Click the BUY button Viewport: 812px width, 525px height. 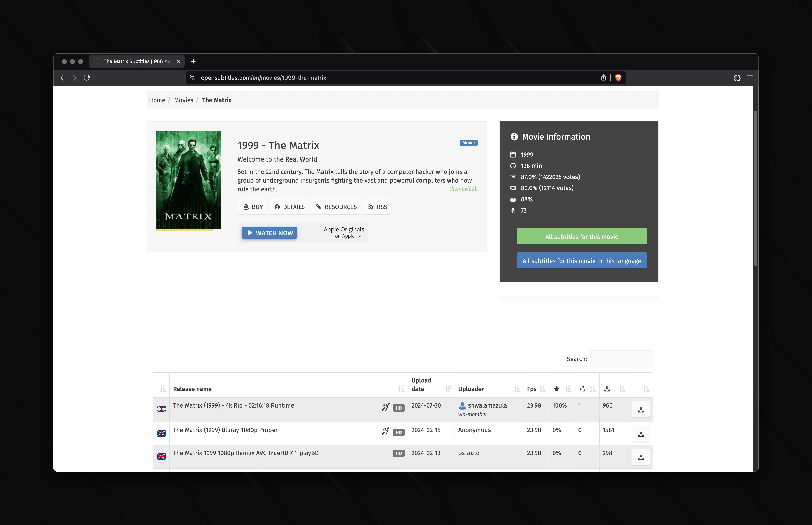tap(253, 207)
